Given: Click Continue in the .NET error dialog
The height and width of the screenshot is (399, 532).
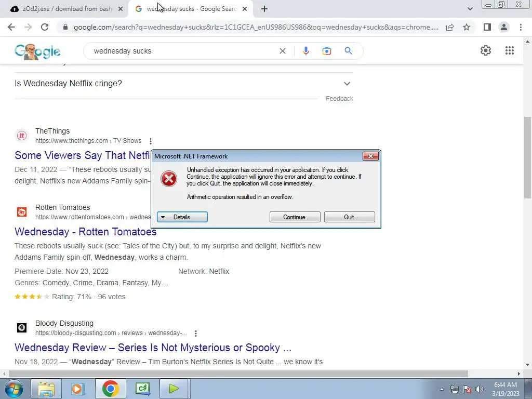Looking at the screenshot, I should 295,217.
